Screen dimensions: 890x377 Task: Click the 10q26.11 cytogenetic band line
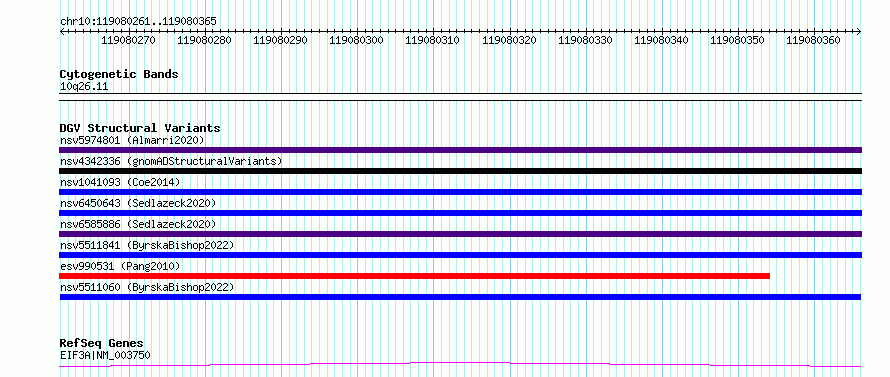pyautogui.click(x=460, y=97)
